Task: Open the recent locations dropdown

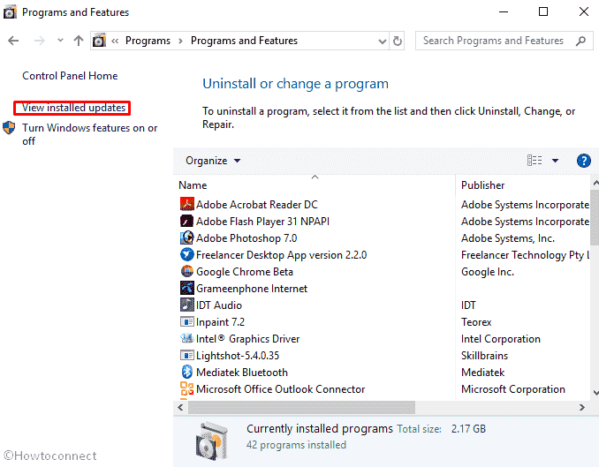Action: (60, 40)
